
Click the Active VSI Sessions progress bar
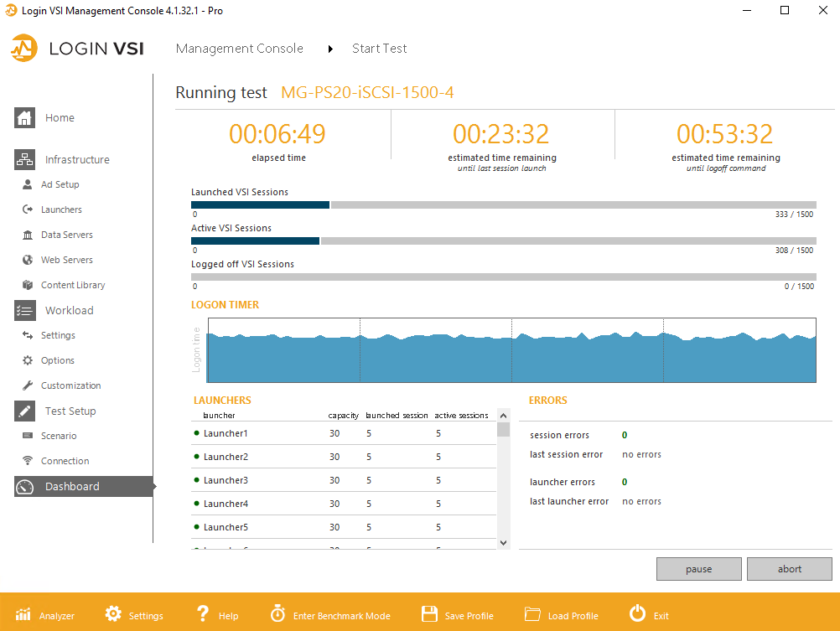[504, 241]
